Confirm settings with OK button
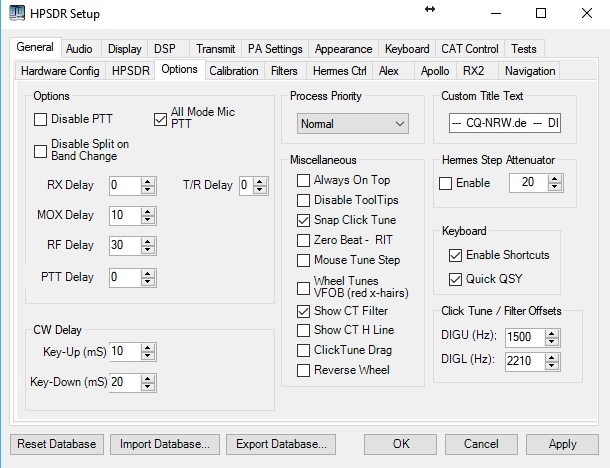Image resolution: width=610 pixels, height=468 pixels. coord(400,444)
